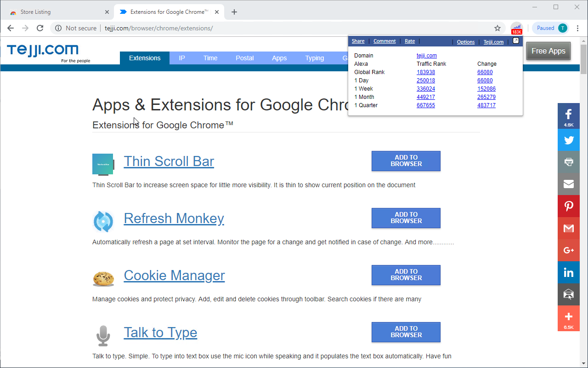Image resolution: width=588 pixels, height=368 pixels.
Task: Click the open-mail share icon below LinkedIn
Action: point(569,294)
